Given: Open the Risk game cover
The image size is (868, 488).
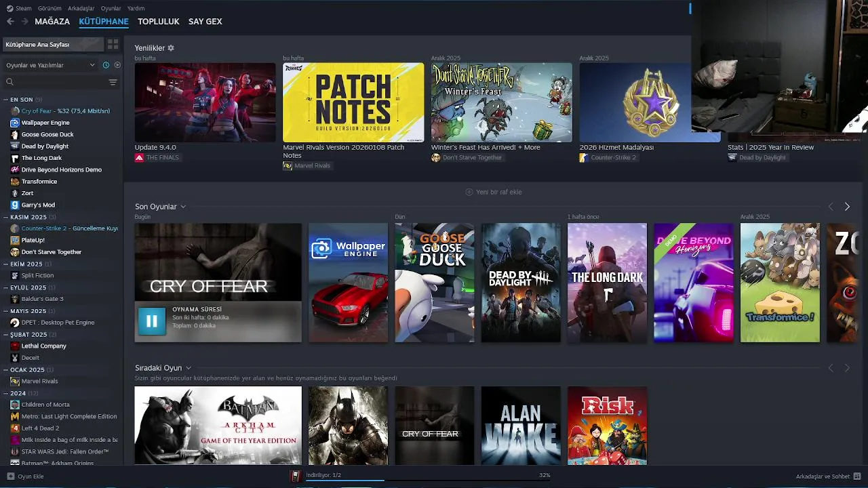Looking at the screenshot, I should 607,426.
